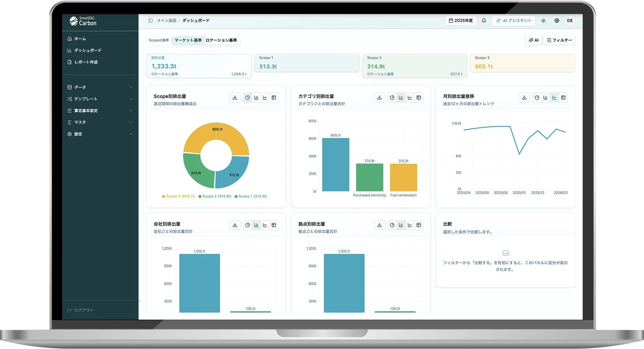Screen dimensions: 644x349
Task: Click the フィルター button
Action: (x=559, y=40)
